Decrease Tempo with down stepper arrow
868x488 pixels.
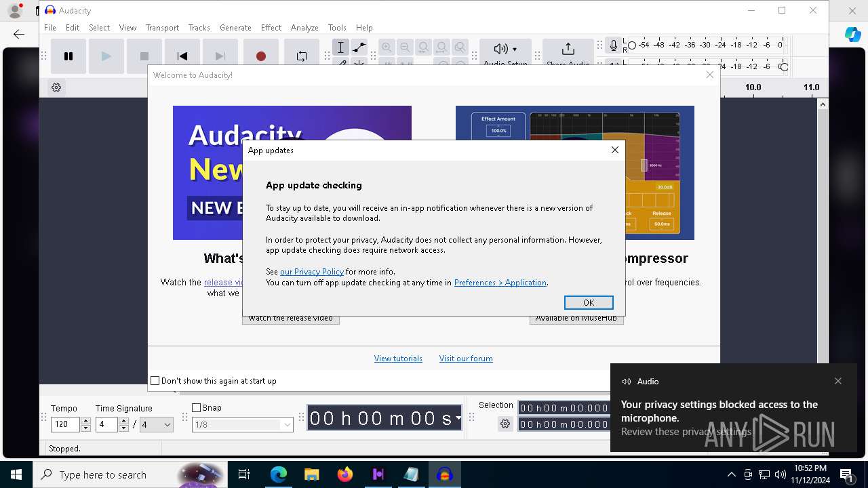(85, 429)
